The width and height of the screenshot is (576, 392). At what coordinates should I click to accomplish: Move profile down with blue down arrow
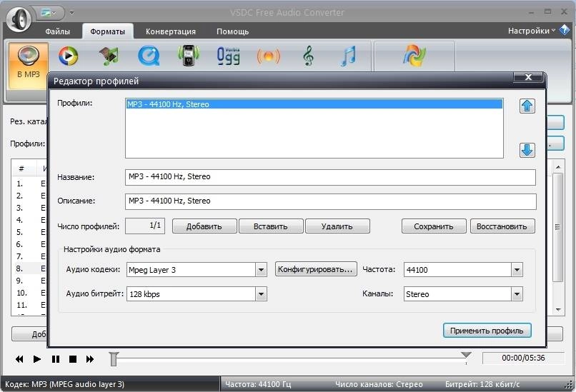[x=527, y=150]
